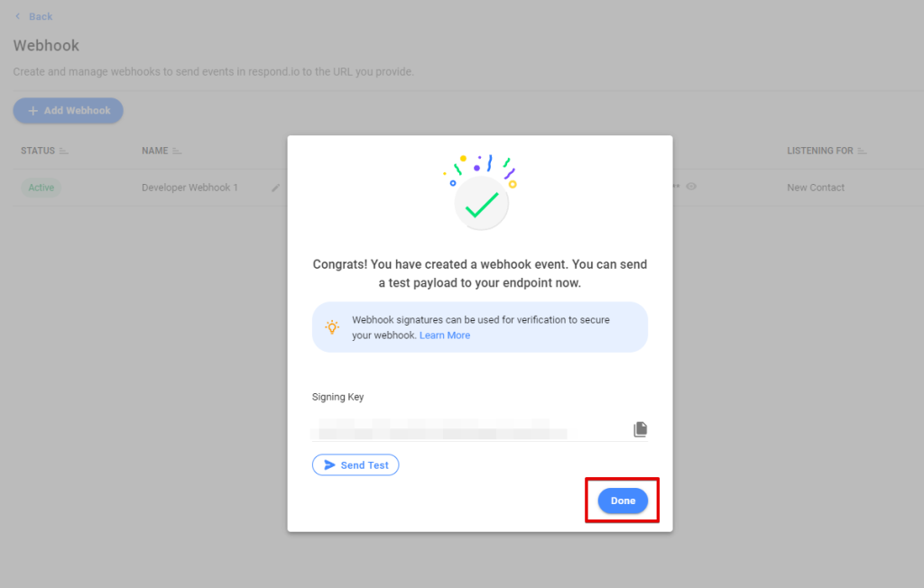Click the Webhook page heading
Screen dimensions: 924x588
46,45
